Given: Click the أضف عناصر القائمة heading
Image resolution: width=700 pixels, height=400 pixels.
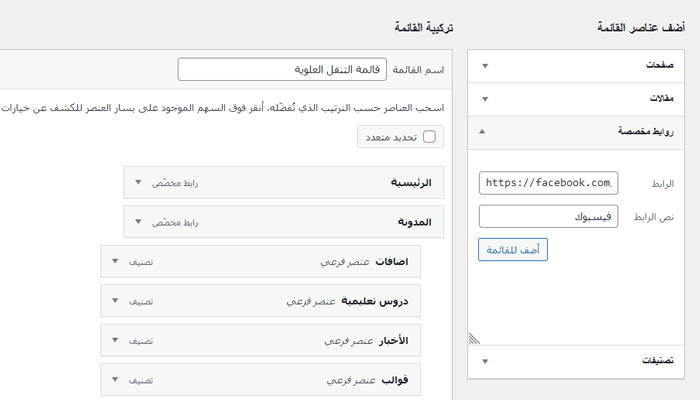Looking at the screenshot, I should coord(641,28).
